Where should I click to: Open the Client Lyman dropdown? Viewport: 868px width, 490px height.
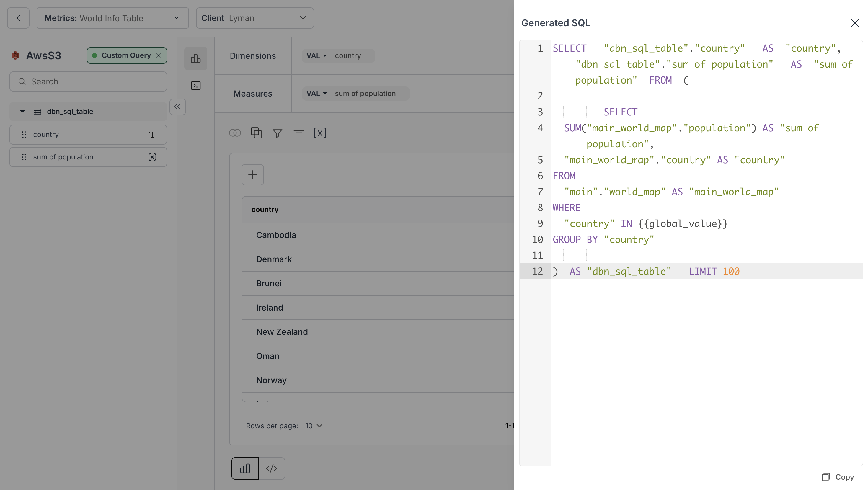coord(255,18)
